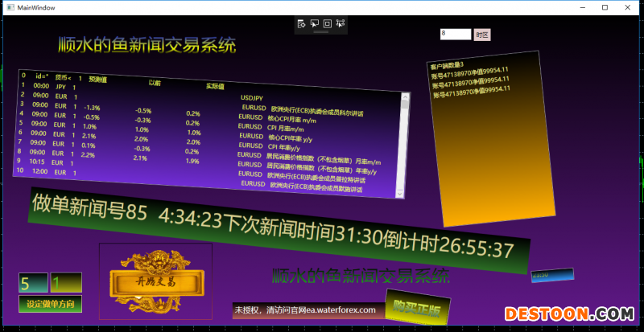Toggle Display Layout Adorners icon
644x332 pixels.
pyautogui.click(x=327, y=24)
